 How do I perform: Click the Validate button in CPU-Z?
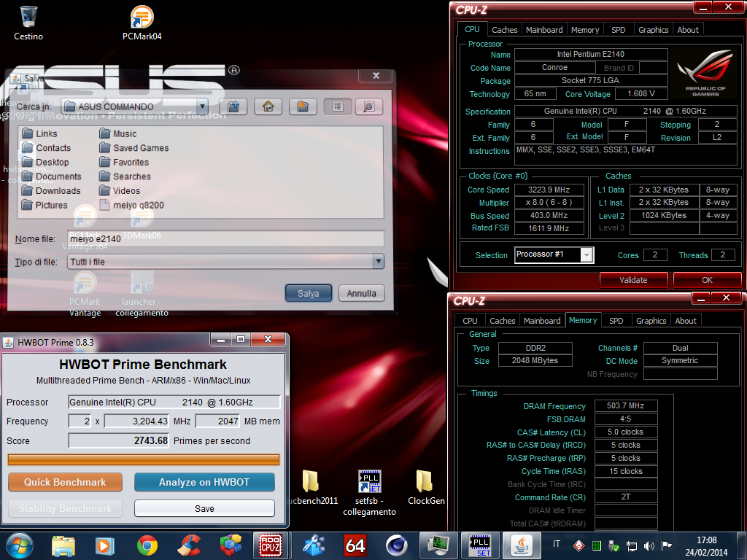coord(634,280)
